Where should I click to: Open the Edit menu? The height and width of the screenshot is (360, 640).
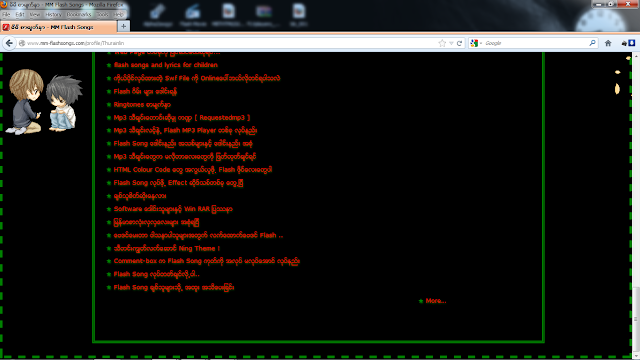point(20,14)
